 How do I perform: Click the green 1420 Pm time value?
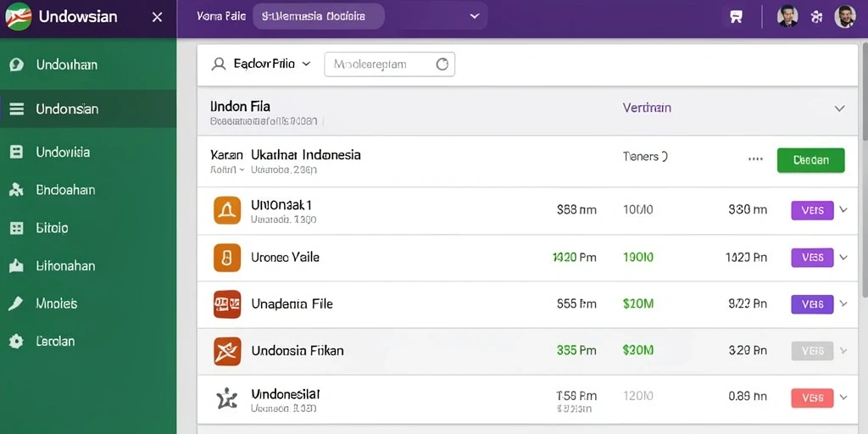(x=575, y=258)
